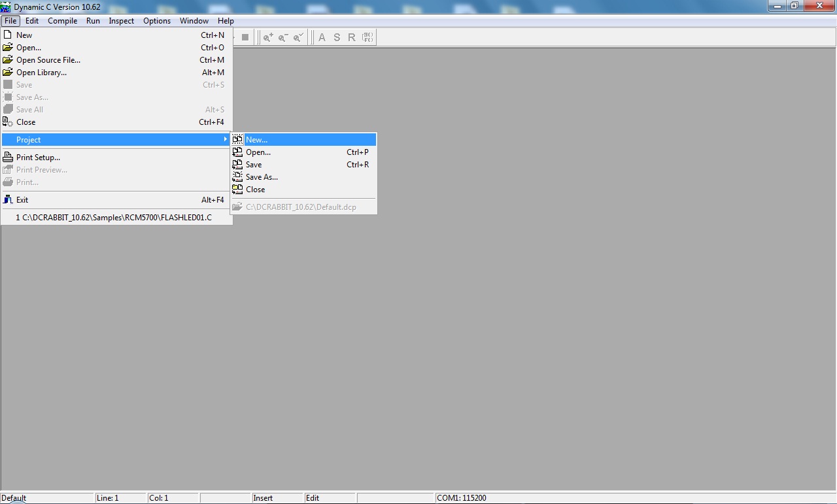Click 'Col: 1' status bar entry

tap(159, 498)
